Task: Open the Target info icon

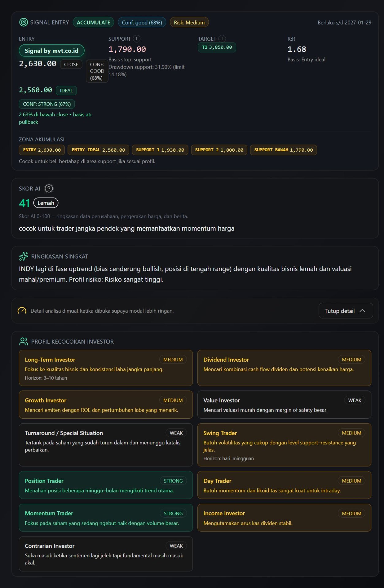Action: tap(222, 39)
